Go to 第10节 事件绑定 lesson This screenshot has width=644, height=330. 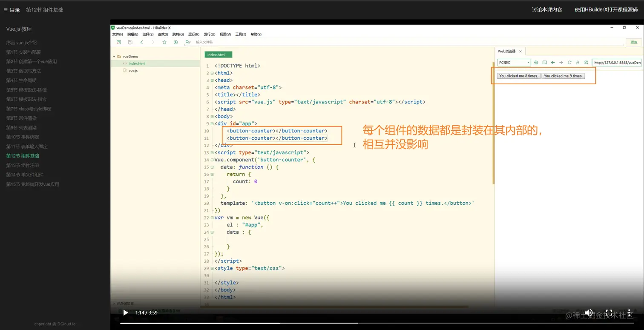point(23,137)
